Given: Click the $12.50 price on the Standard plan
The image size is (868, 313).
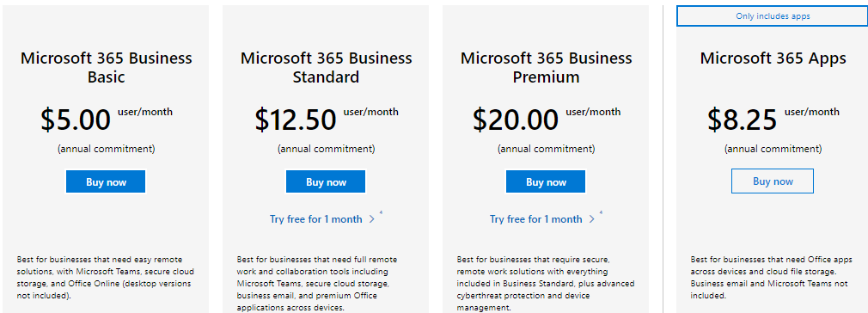Looking at the screenshot, I should [x=296, y=120].
